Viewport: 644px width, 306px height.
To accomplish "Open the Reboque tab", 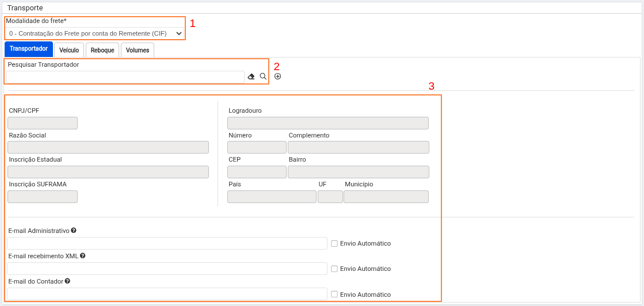I will click(102, 50).
